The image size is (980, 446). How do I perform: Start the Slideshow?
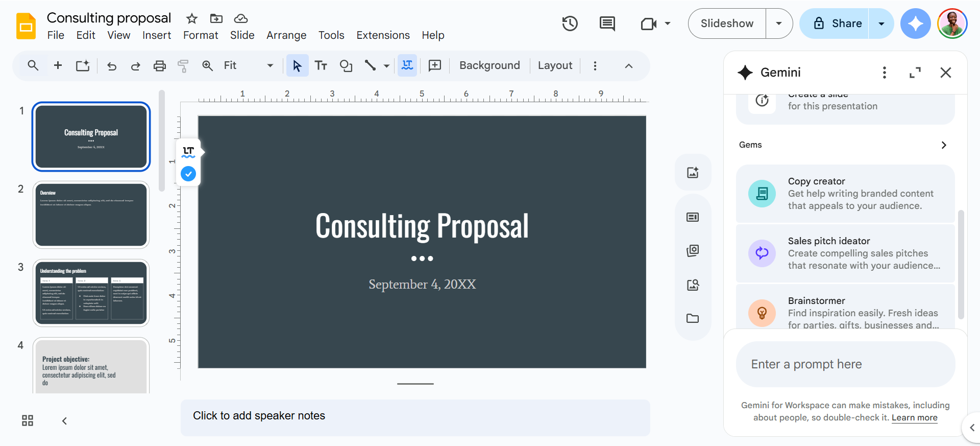pos(727,24)
